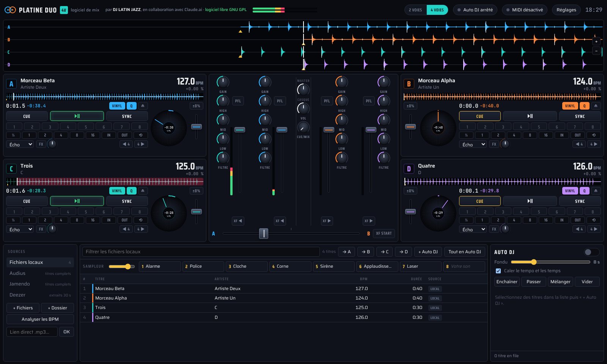Start playback on deck B Morceau Alpha
Viewport: 607px width, 364px height.
coord(530,116)
